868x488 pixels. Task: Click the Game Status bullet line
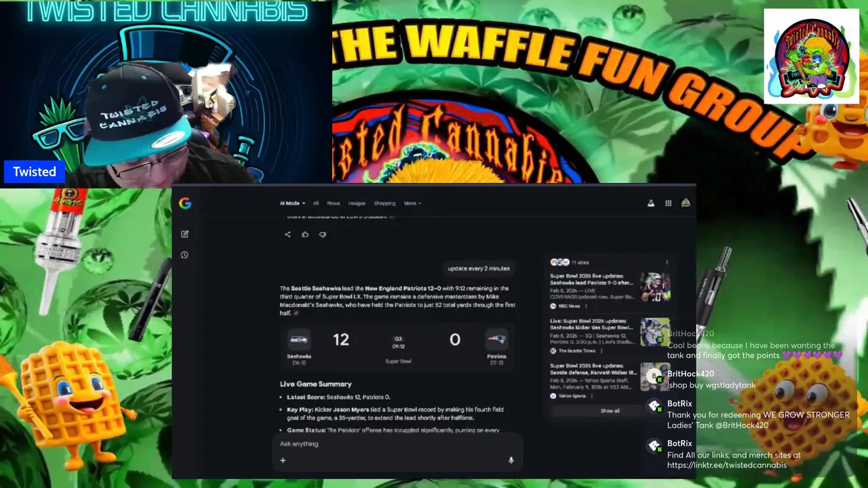tap(393, 430)
